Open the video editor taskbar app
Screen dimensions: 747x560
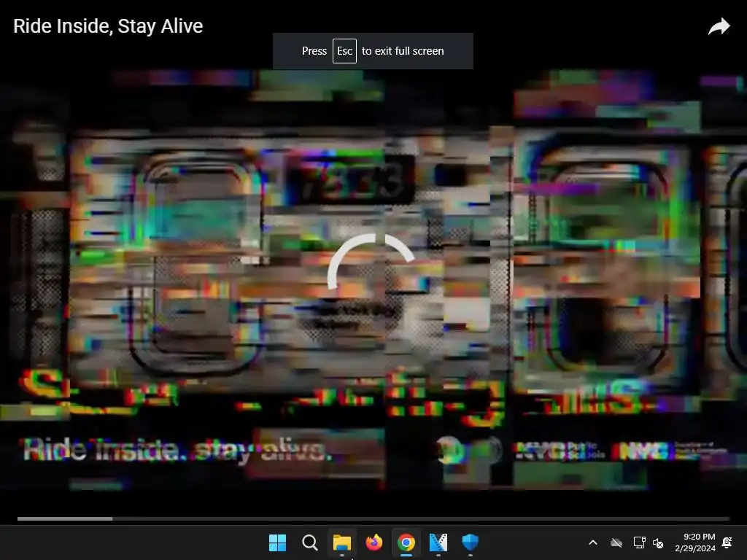tap(438, 542)
